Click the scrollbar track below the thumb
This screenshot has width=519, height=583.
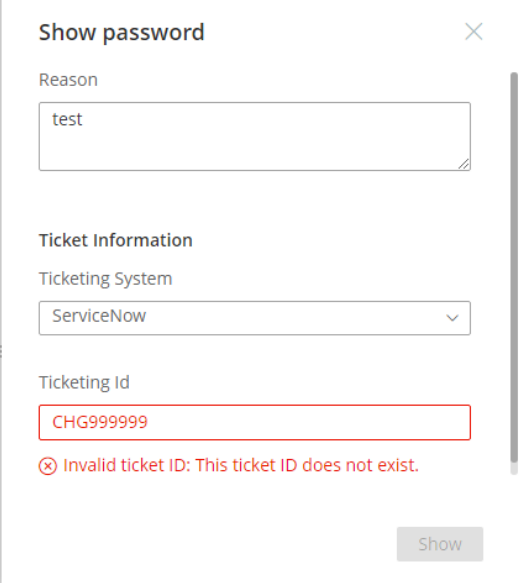click(514, 469)
